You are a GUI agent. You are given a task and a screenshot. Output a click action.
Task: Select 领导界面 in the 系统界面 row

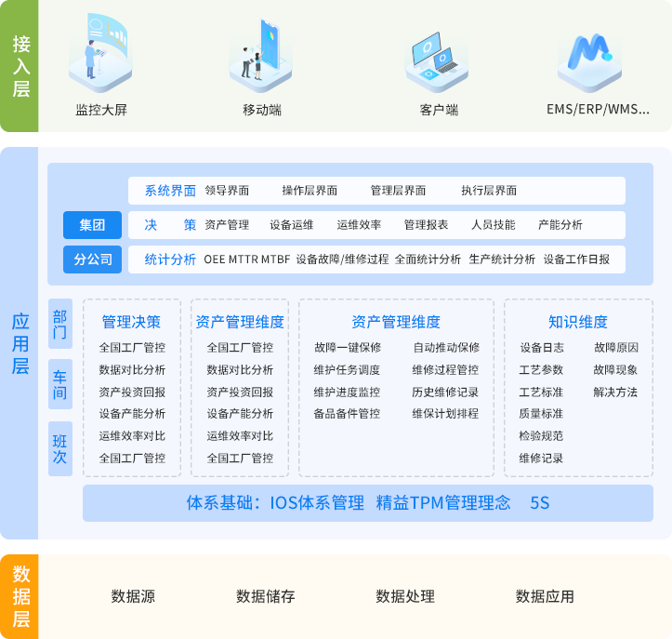227,191
